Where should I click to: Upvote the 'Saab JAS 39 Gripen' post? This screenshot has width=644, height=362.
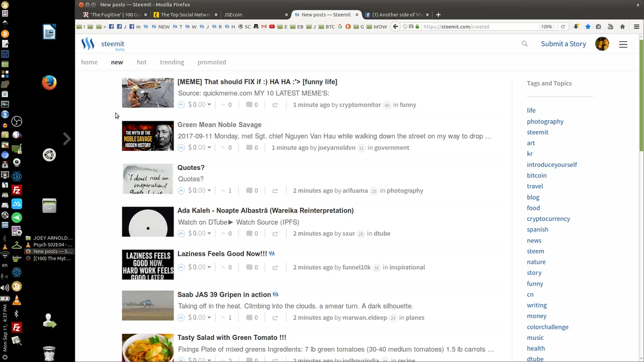pyautogui.click(x=181, y=317)
